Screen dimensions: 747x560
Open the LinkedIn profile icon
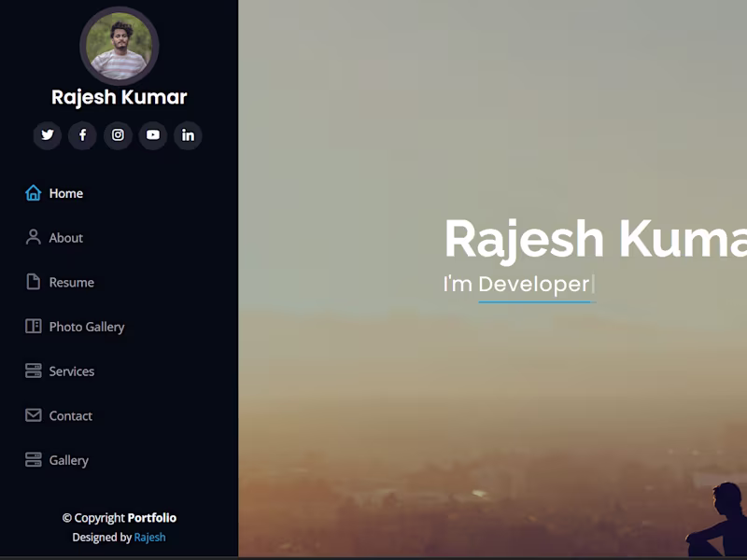pos(188,136)
